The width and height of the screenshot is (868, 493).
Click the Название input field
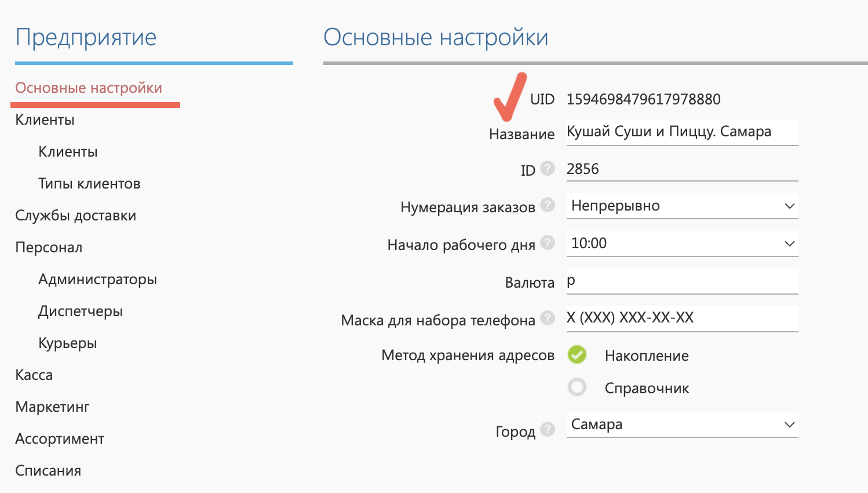pyautogui.click(x=681, y=132)
